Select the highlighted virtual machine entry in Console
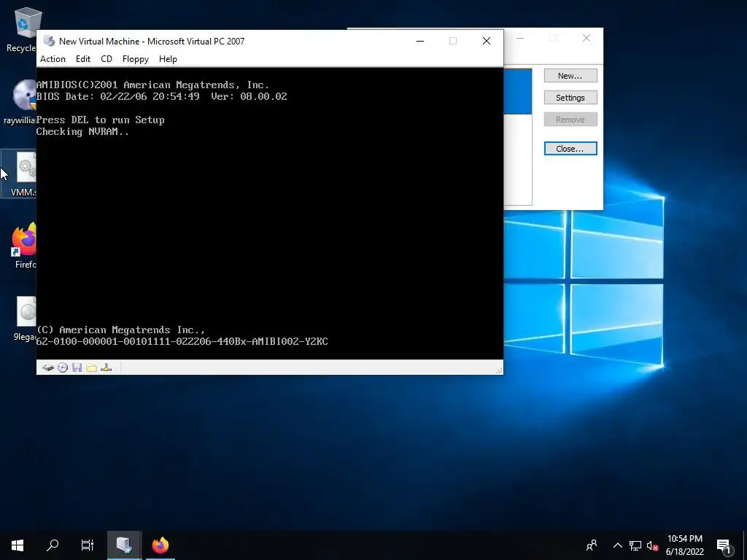Viewport: 747px width, 560px height. (x=517, y=91)
